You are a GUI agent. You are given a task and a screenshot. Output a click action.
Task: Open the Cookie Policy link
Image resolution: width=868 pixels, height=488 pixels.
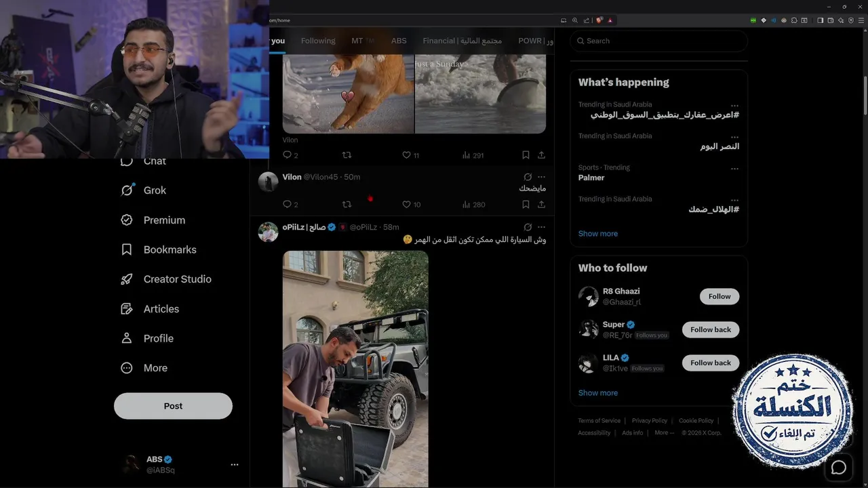coord(696,420)
